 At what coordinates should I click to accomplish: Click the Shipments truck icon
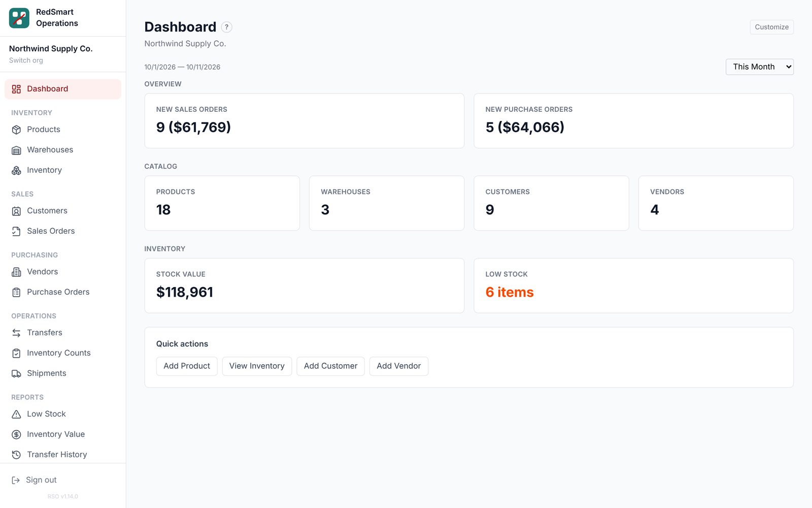click(x=16, y=373)
